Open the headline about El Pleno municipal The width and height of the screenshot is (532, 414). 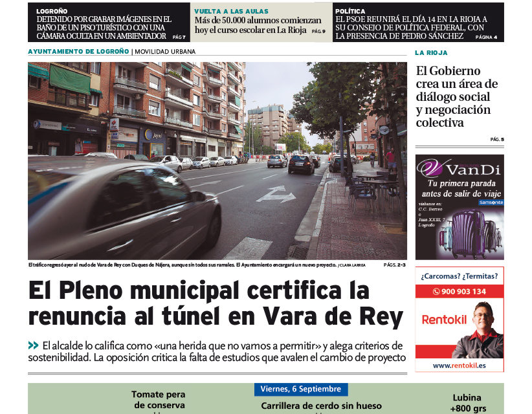(x=216, y=303)
